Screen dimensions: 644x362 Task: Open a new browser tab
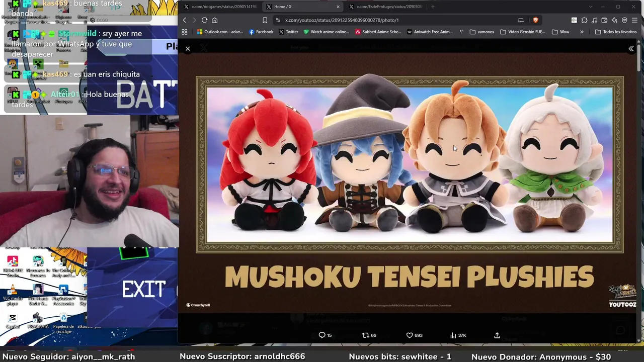[x=433, y=7]
